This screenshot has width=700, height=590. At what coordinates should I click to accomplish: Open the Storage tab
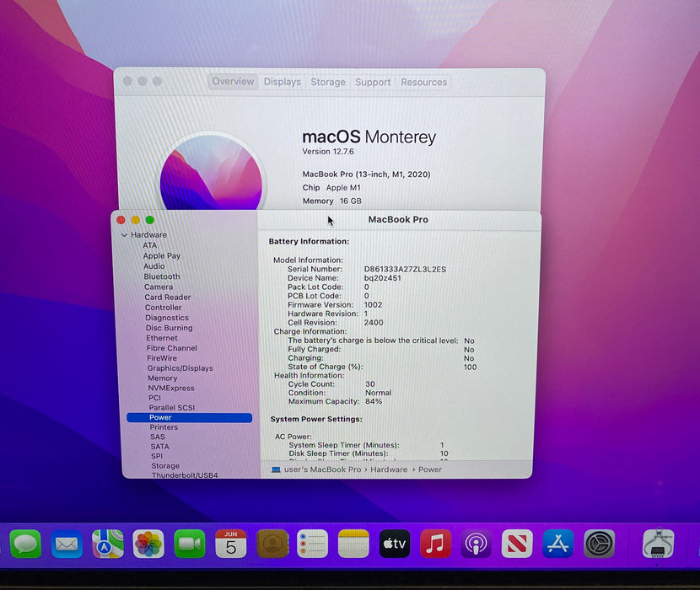click(328, 82)
